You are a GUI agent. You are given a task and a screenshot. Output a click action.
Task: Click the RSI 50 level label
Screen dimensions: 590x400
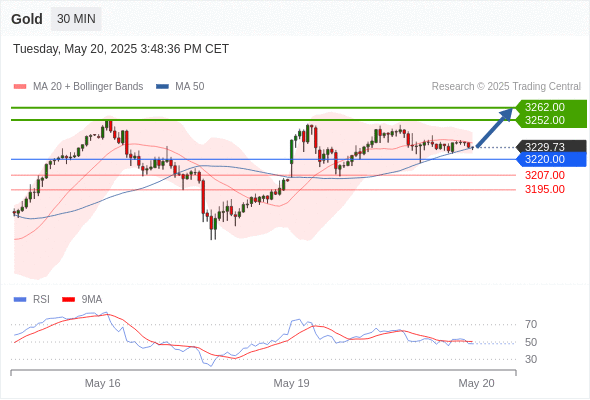[531, 342]
